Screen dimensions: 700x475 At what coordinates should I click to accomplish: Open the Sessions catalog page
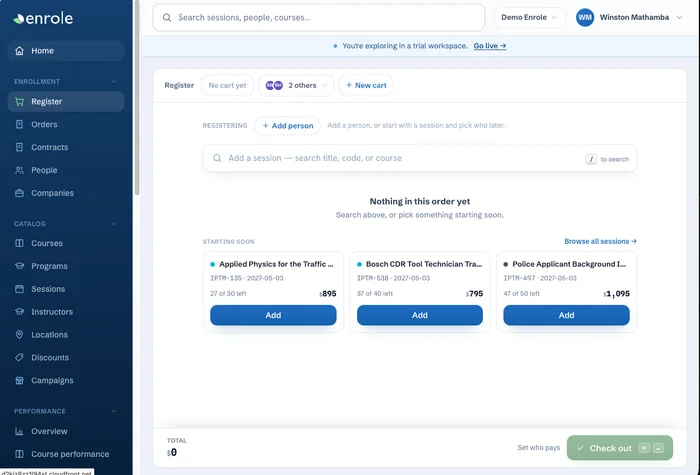pos(66,289)
